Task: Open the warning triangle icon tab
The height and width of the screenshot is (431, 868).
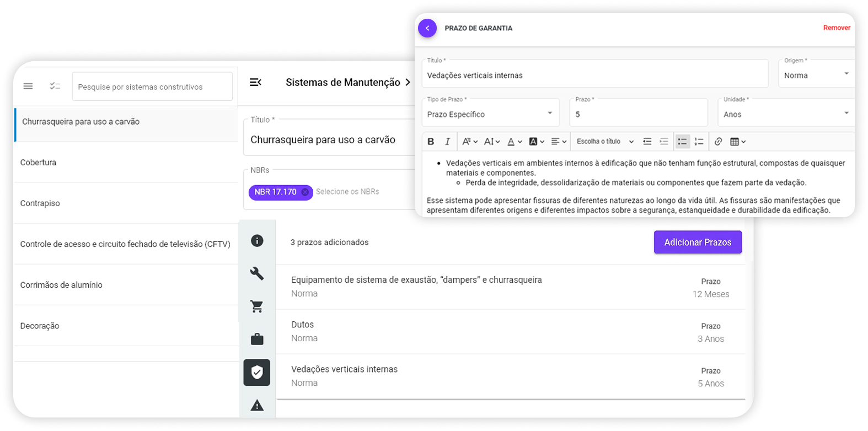Action: click(257, 406)
